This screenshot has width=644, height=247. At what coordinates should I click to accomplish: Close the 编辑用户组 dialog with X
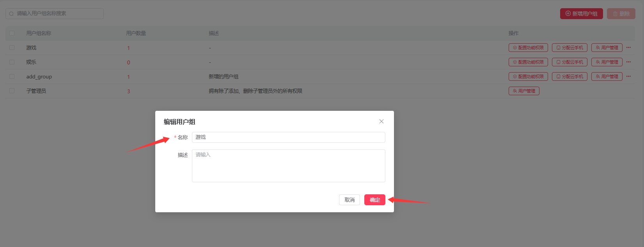point(381,121)
